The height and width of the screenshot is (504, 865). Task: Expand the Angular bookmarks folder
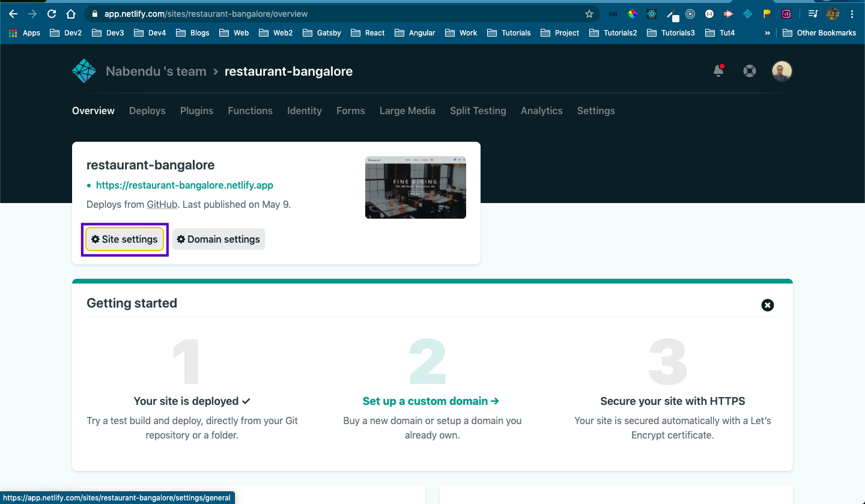414,33
